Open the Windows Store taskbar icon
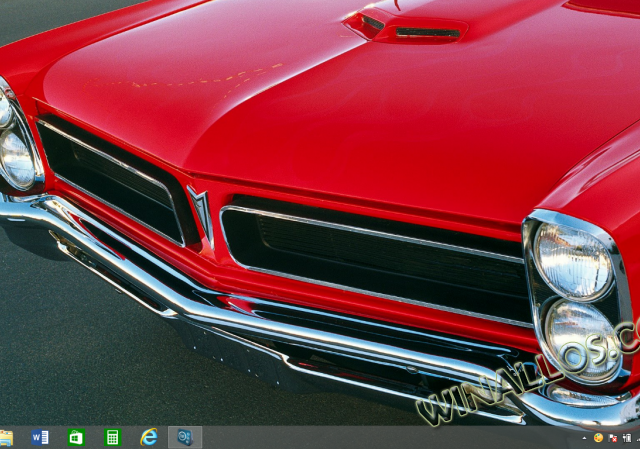Screen dimensions: 640x449 pos(76,437)
